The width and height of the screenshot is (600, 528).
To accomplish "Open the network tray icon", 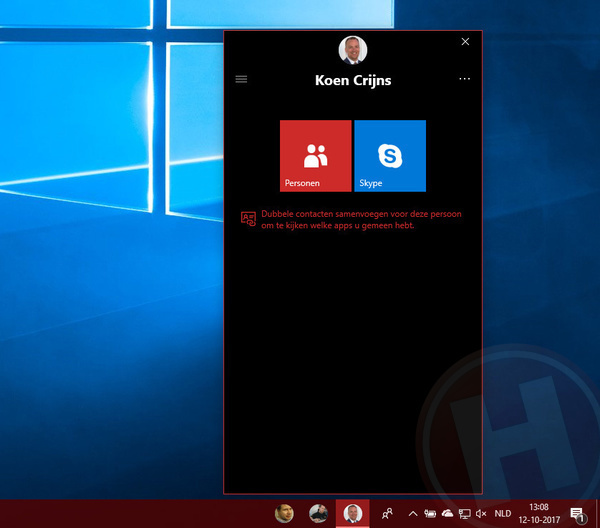I will pos(465,514).
